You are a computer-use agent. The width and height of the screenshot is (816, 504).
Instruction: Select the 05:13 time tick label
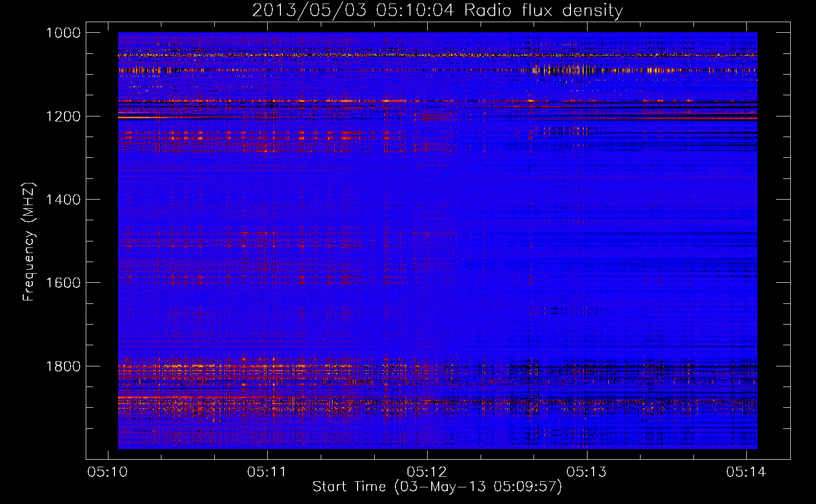coord(586,472)
